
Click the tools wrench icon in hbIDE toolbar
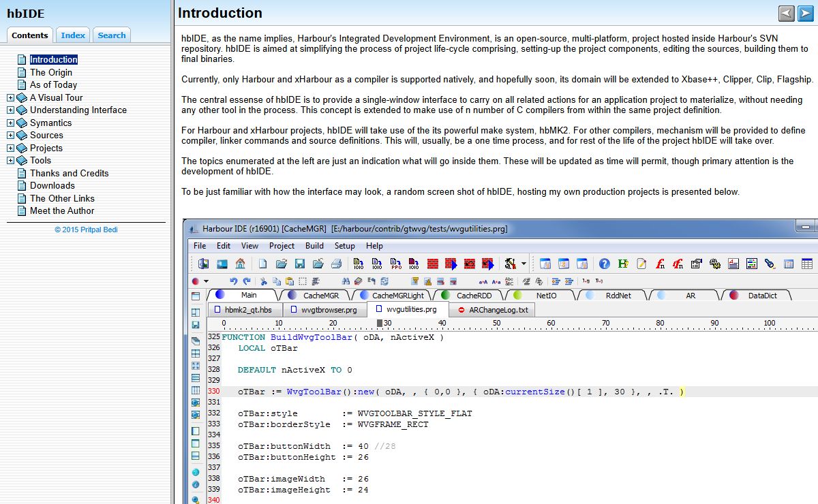coord(510,264)
